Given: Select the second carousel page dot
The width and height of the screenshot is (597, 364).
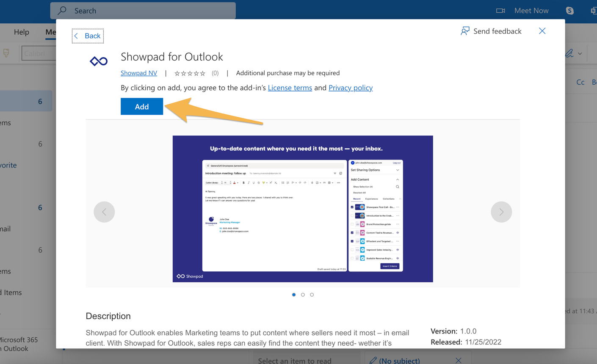Looking at the screenshot, I should [x=303, y=295].
